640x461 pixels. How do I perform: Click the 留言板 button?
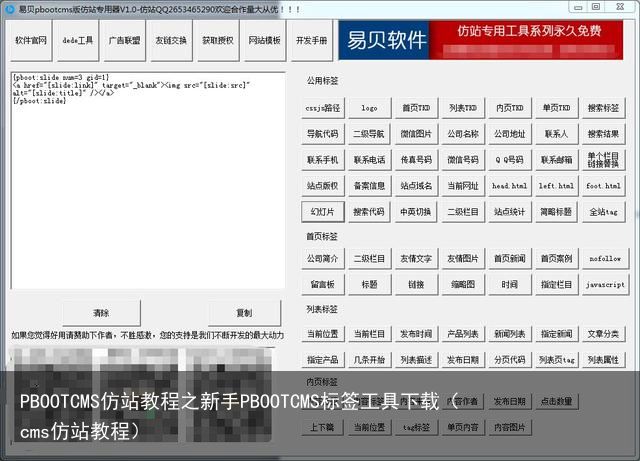click(323, 284)
